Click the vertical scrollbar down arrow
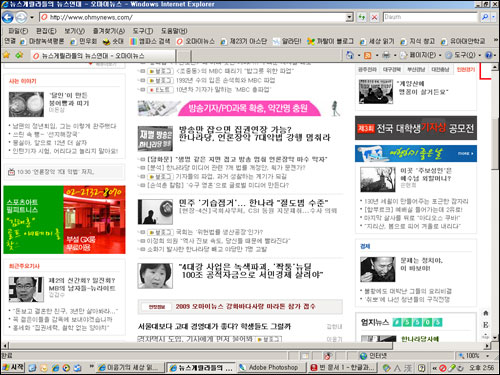This screenshot has width=500, height=375. click(495, 337)
